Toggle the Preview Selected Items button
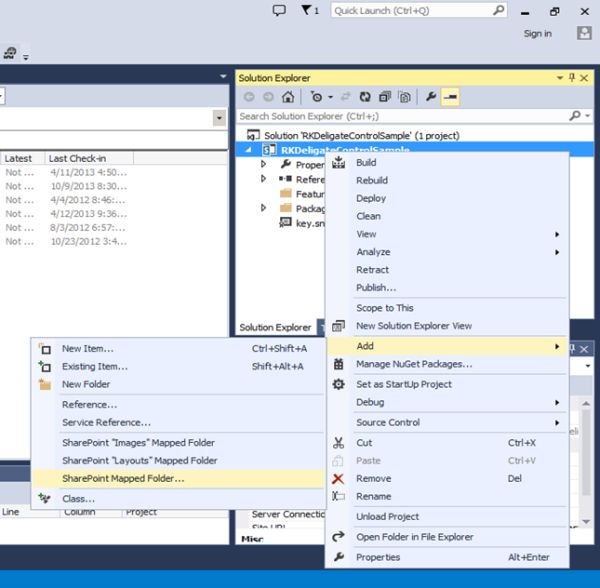 pos(451,97)
